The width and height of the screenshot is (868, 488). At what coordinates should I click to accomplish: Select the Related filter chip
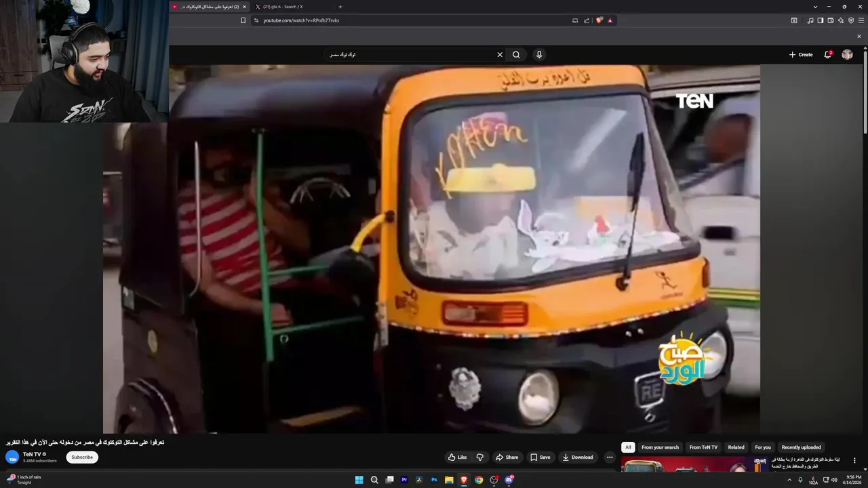[736, 447]
